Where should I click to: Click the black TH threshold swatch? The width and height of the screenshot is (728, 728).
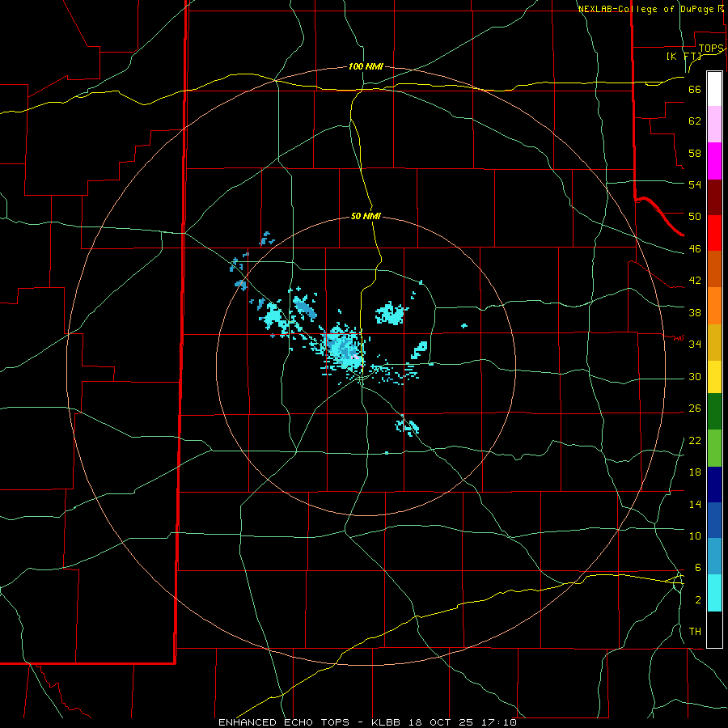tap(714, 629)
